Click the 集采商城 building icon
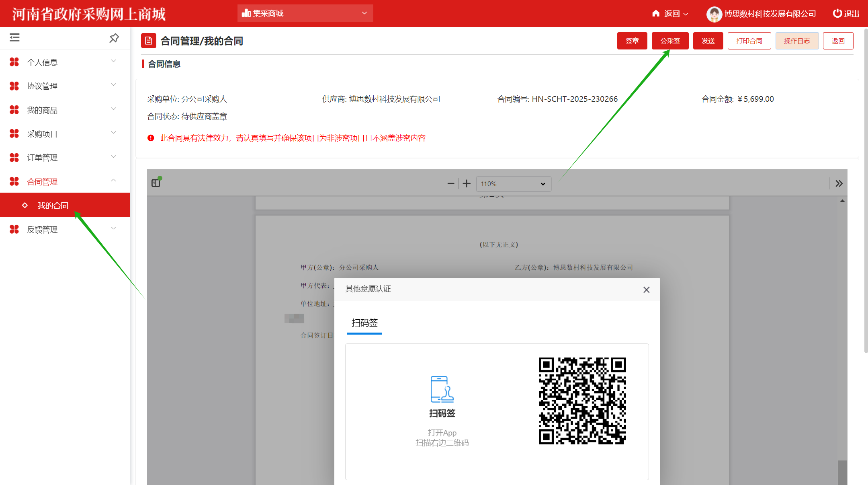Viewport: 868px width, 485px height. [246, 13]
